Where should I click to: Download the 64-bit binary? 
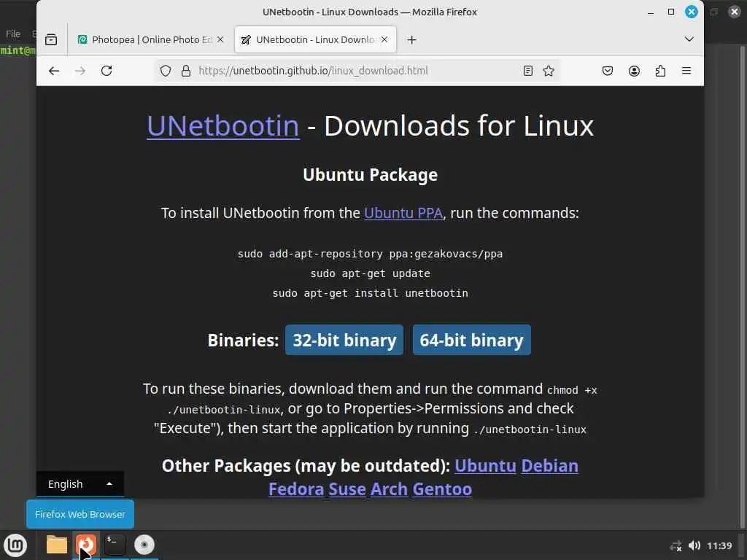point(472,340)
